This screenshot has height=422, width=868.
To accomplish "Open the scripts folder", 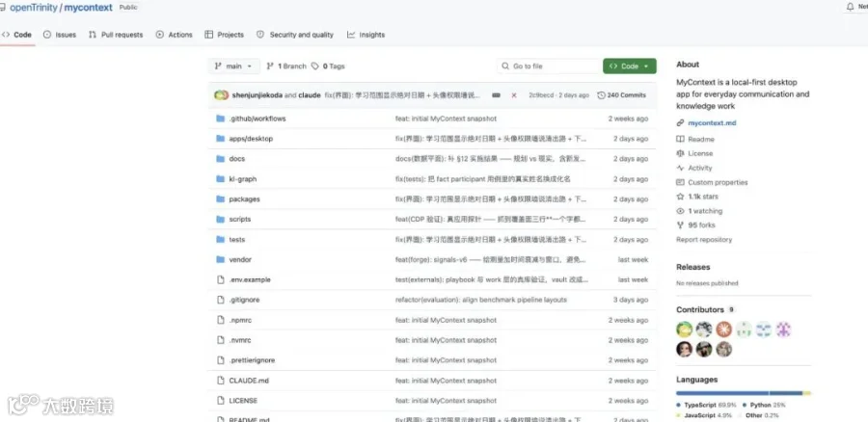I will [x=240, y=219].
